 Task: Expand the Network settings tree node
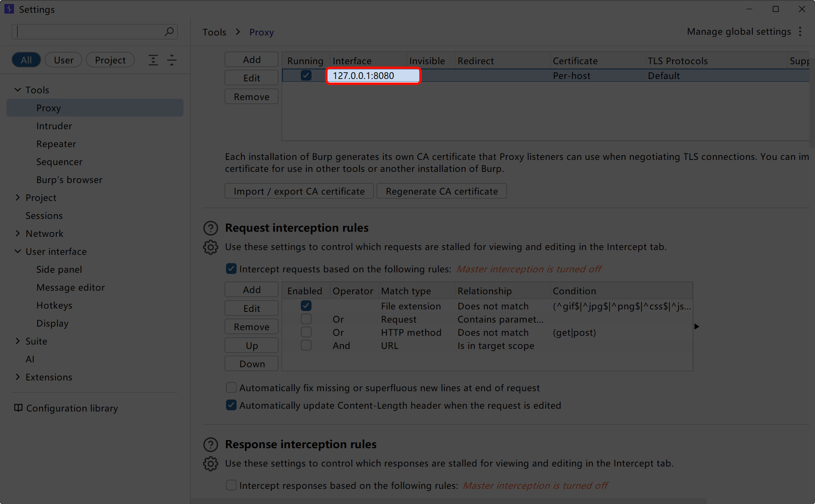[18, 234]
